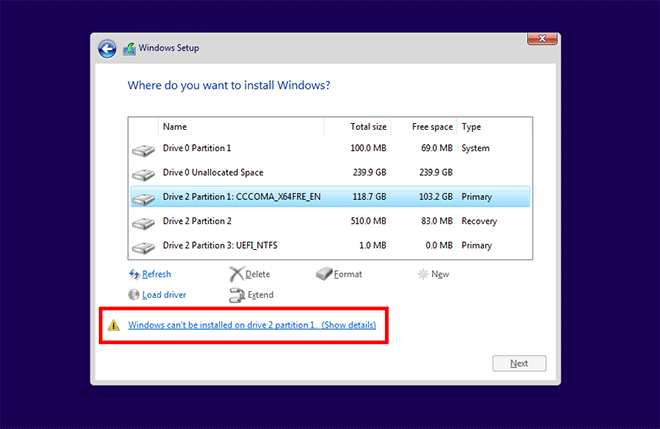This screenshot has width=660, height=429.
Task: Choose Format for the selected partition
Action: coord(348,274)
